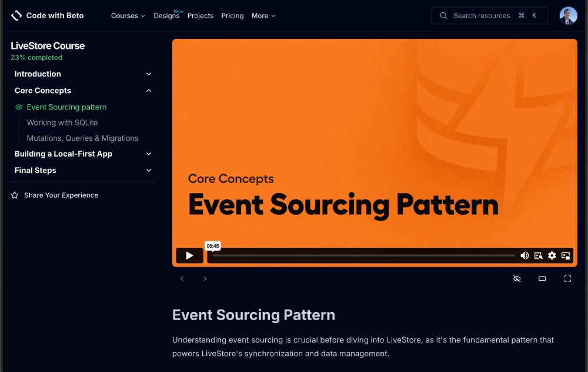Viewport: 588px width, 372px height.
Task: Go to the next lesson arrow
Action: 205,278
